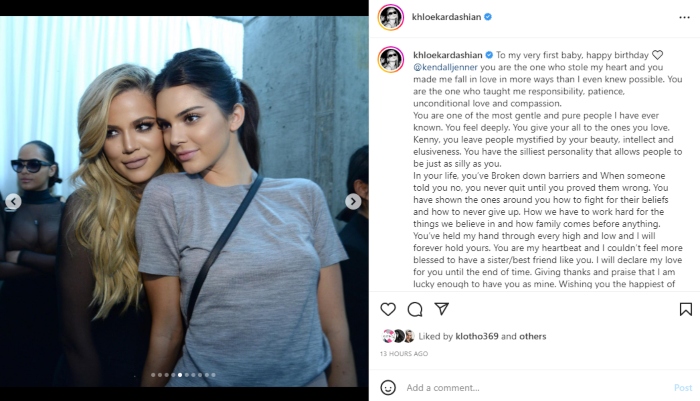
Task: Go to previous photo with left arrow
Action: pos(13,201)
